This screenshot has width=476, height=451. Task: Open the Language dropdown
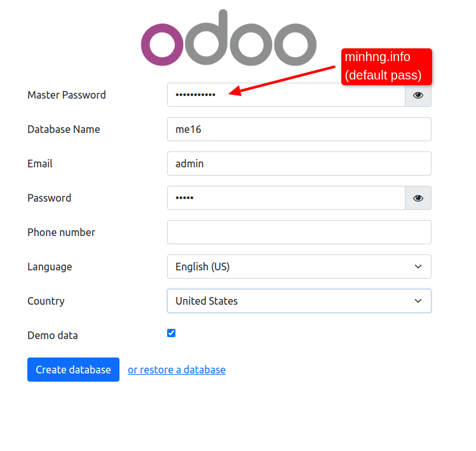click(299, 267)
